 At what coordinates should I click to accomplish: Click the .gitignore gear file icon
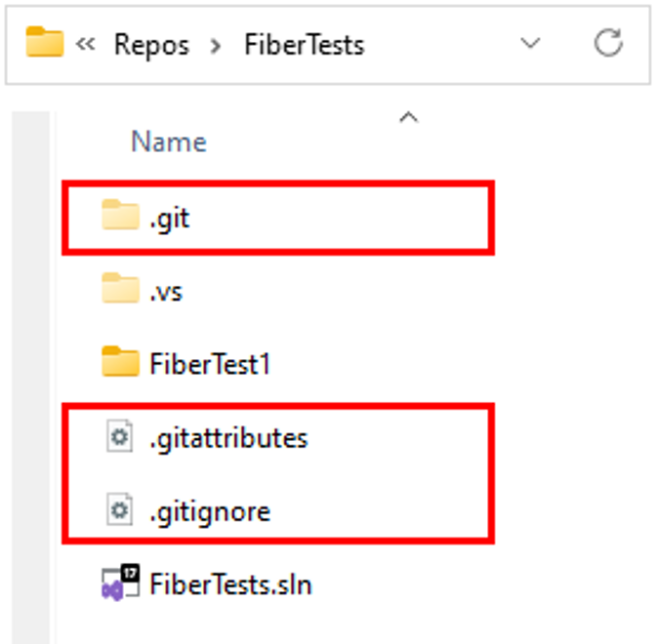pyautogui.click(x=120, y=509)
